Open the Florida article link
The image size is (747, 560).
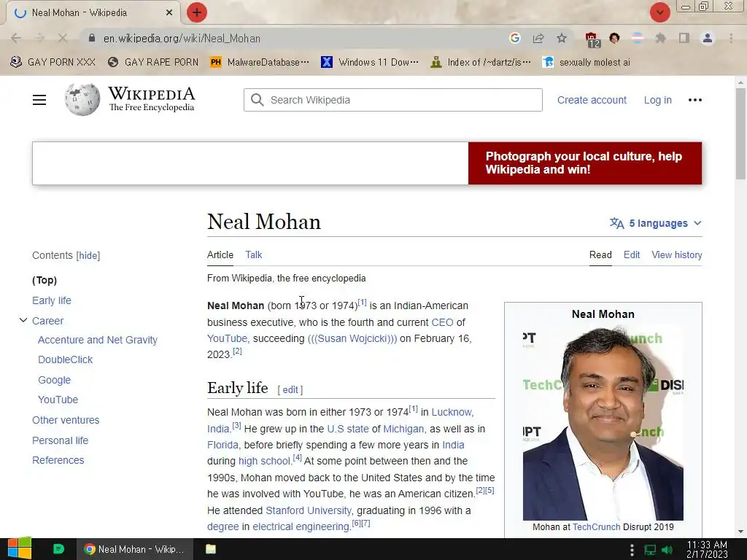coord(222,445)
